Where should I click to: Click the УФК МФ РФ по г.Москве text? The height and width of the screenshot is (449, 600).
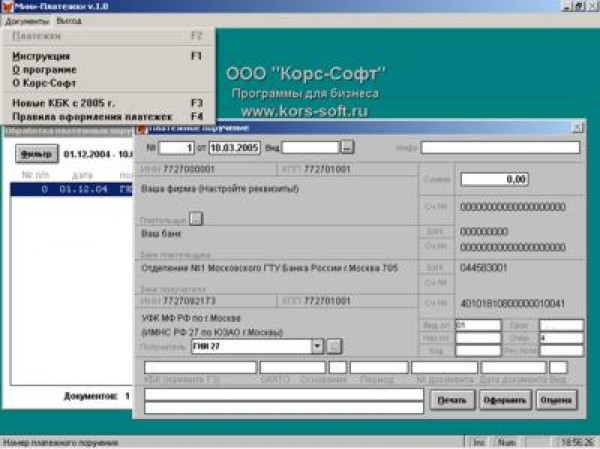[x=191, y=318]
